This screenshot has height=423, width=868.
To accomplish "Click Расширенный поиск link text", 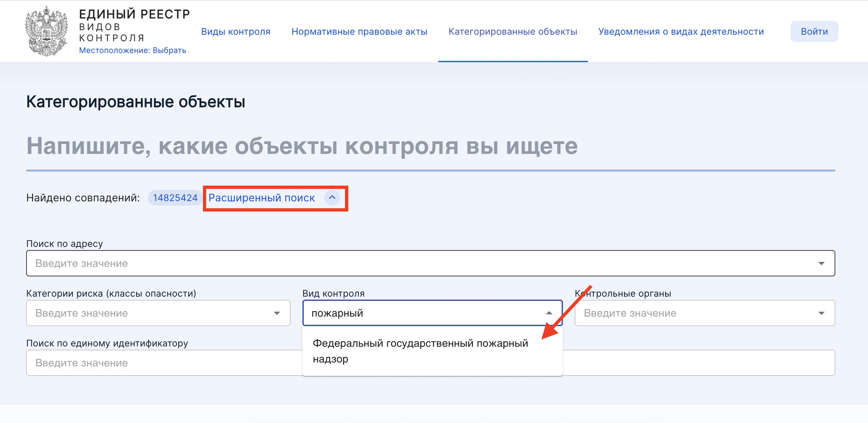I will pyautogui.click(x=262, y=198).
